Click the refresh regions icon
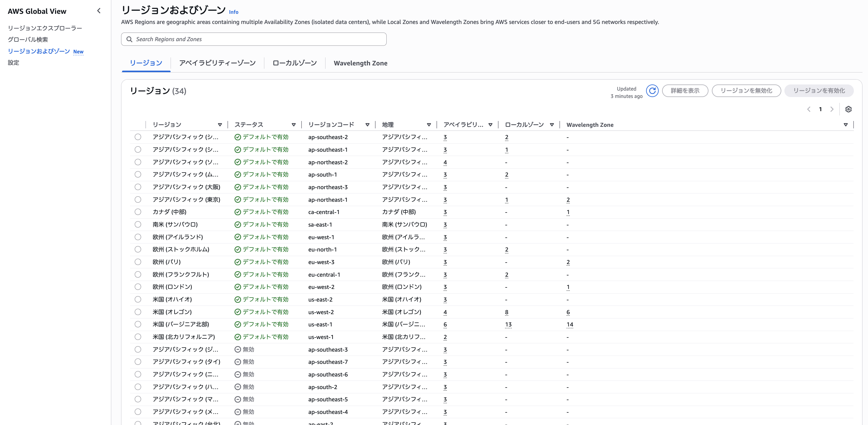This screenshot has width=868, height=425. 652,91
